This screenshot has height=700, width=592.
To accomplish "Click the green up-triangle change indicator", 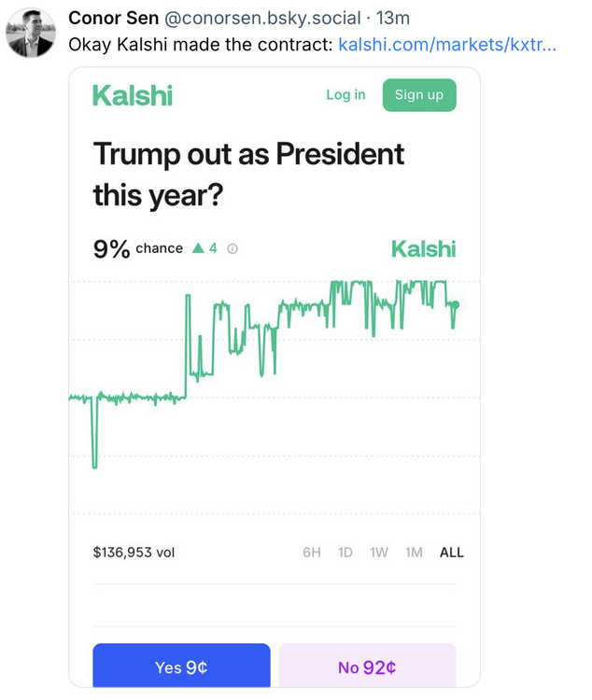I will (x=198, y=249).
